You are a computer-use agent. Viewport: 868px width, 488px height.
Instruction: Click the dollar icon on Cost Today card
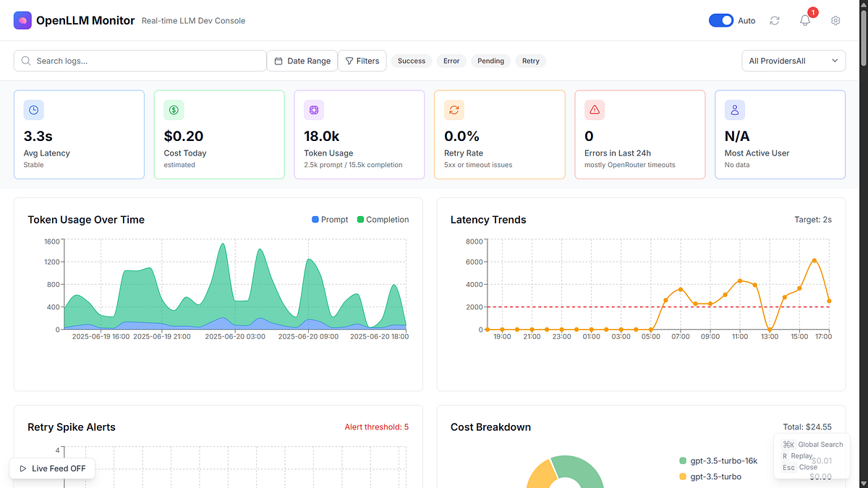[x=174, y=109]
